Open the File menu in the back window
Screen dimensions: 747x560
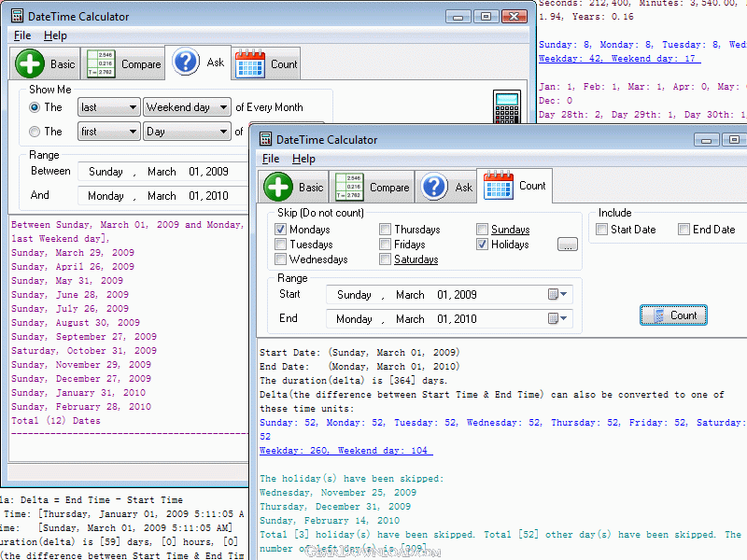tap(22, 35)
